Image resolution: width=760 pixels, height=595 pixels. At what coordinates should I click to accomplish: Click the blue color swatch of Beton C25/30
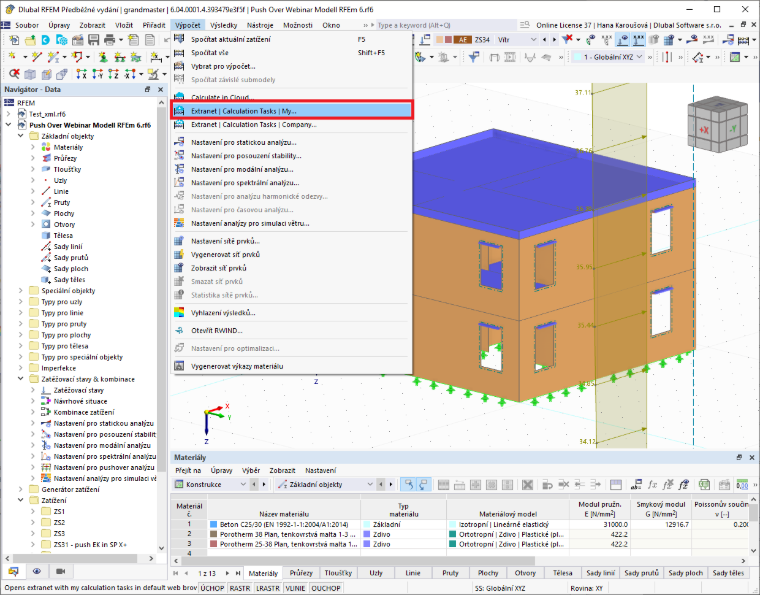pyautogui.click(x=213, y=524)
